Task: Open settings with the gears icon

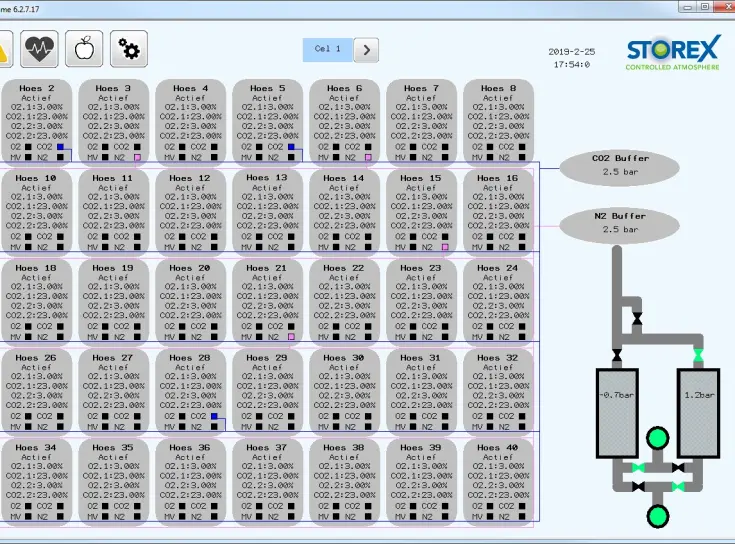Action: 128,47
